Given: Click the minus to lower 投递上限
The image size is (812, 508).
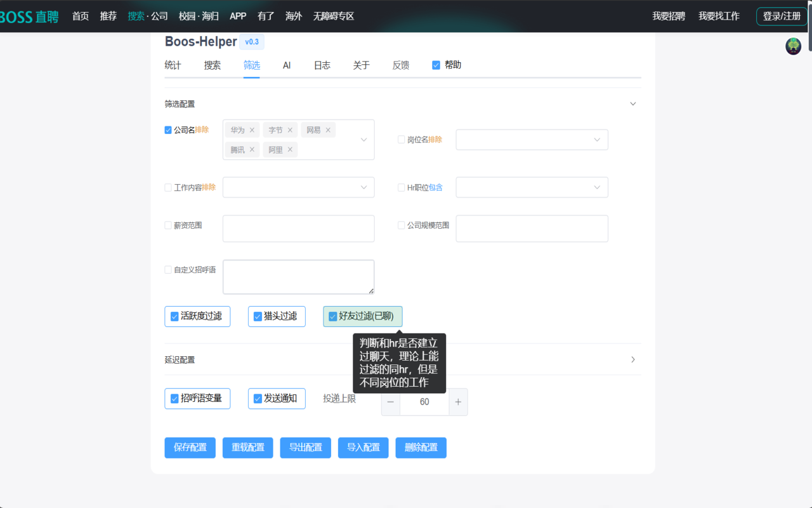Looking at the screenshot, I should point(390,402).
